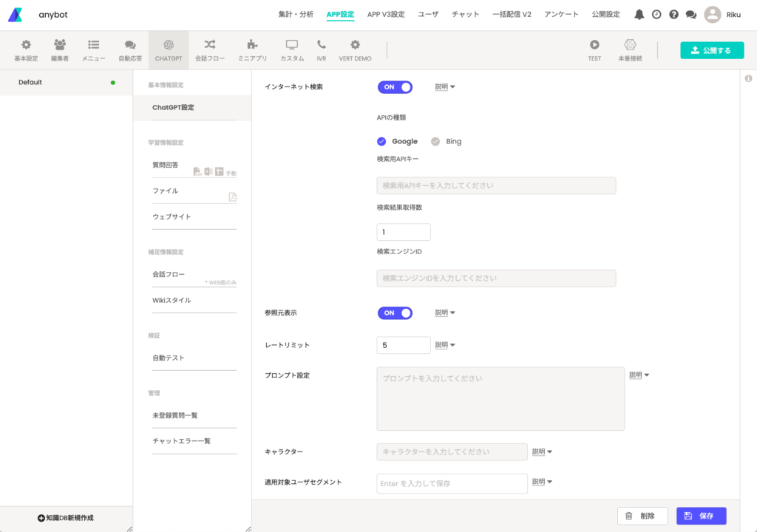Open the チャット menu item
This screenshot has width=757, height=532.
466,14
